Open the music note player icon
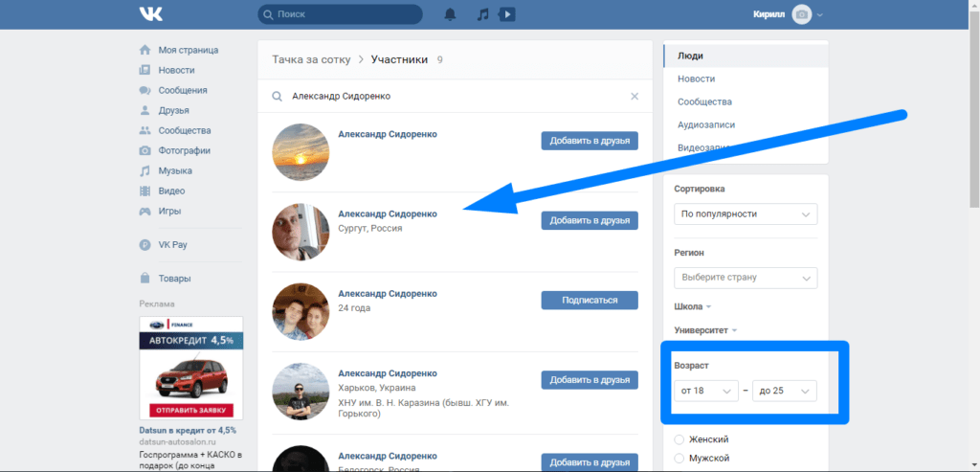 pos(483,14)
